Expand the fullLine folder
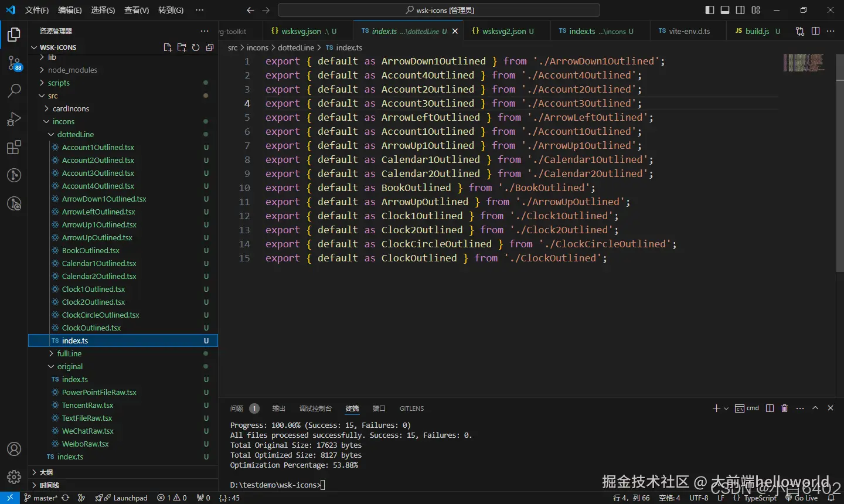Screen dimensions: 844x504 [69, 353]
